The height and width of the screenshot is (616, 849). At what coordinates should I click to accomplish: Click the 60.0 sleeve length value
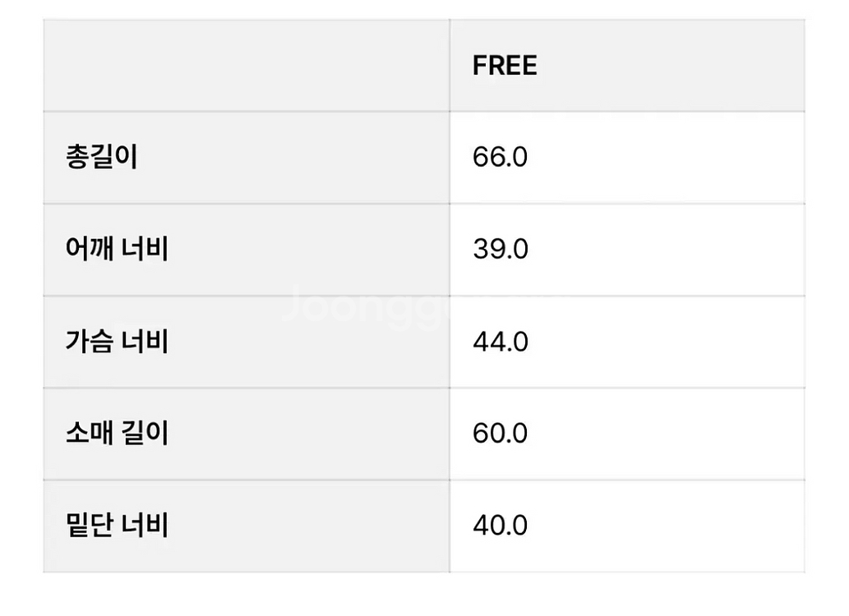[x=500, y=433]
